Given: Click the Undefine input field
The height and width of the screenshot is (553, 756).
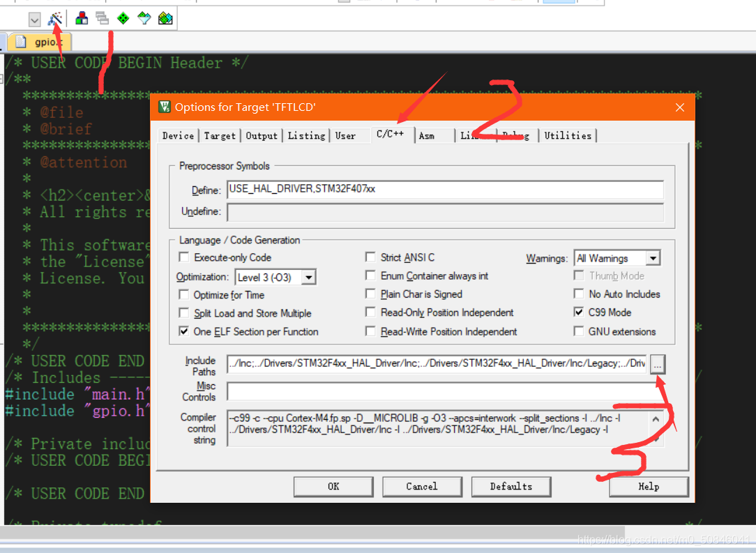Looking at the screenshot, I should click(x=445, y=212).
